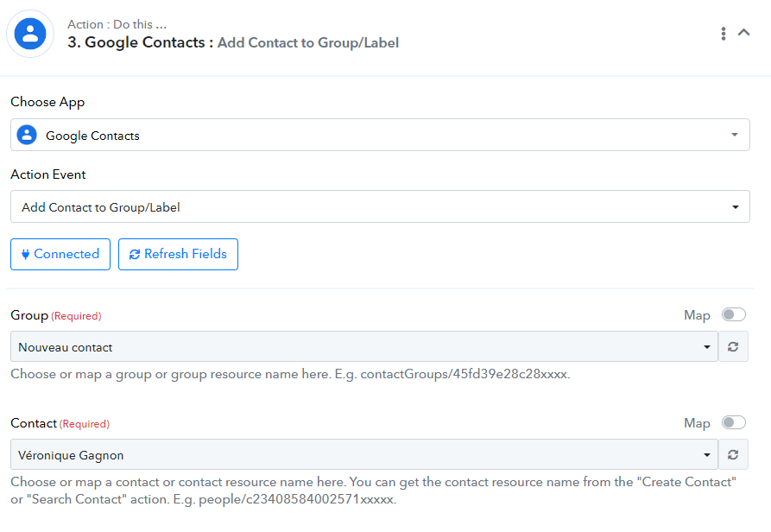Refresh the Group field options icon
Viewport: 771px width, 532px height.
coord(733,347)
